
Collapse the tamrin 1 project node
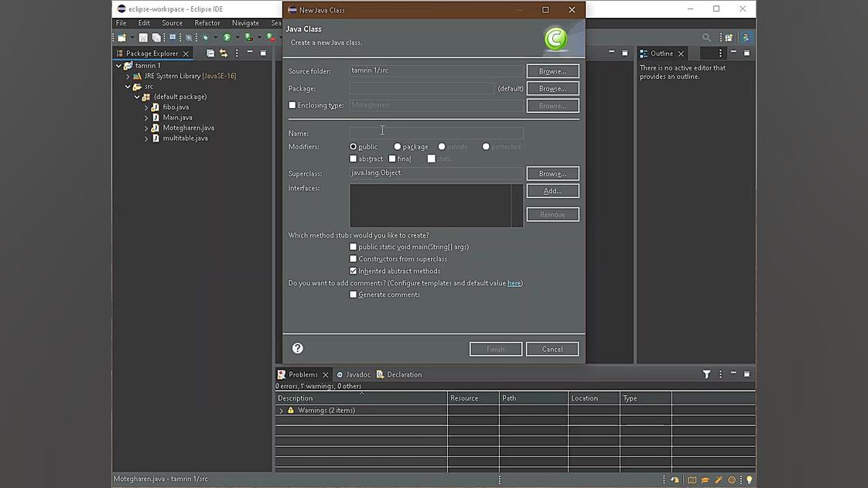tap(119, 66)
